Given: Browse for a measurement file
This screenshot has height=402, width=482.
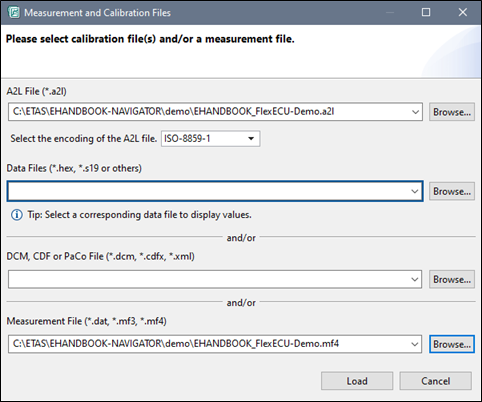Looking at the screenshot, I should 452,344.
